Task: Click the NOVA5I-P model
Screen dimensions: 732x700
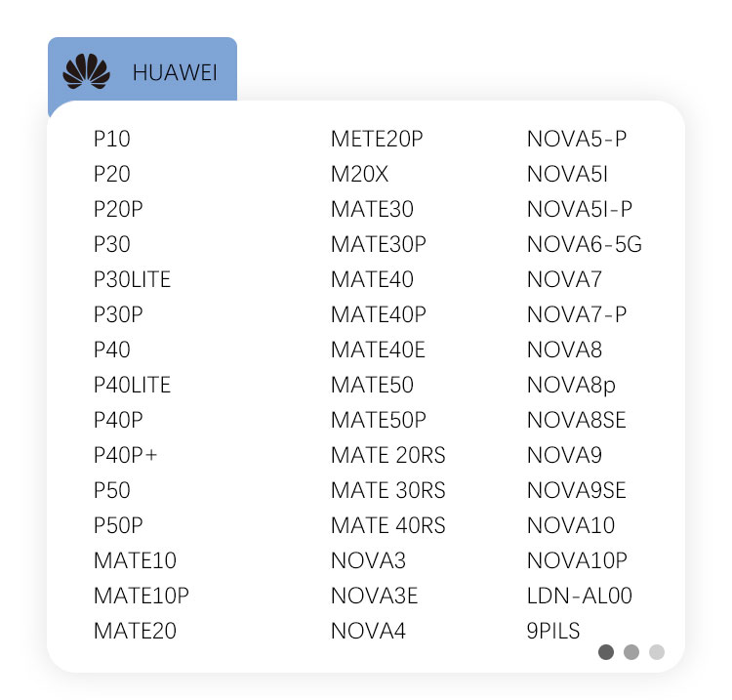Action: pyautogui.click(x=580, y=210)
